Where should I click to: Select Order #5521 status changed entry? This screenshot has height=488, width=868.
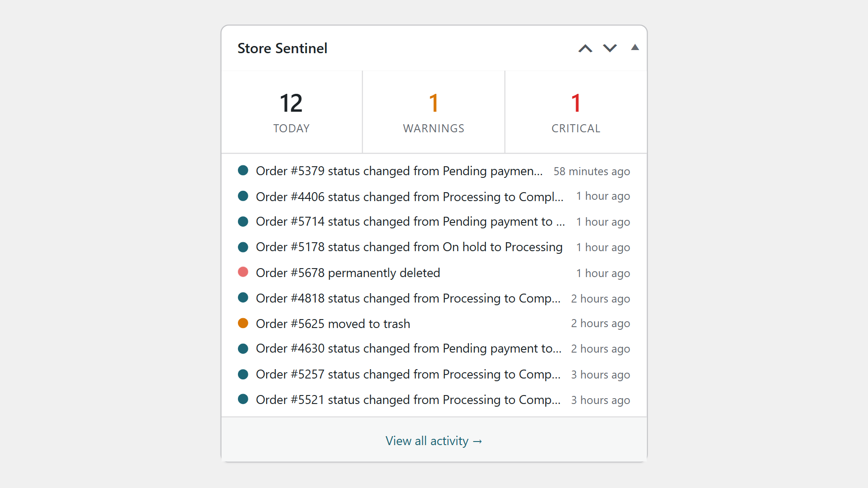(x=434, y=400)
